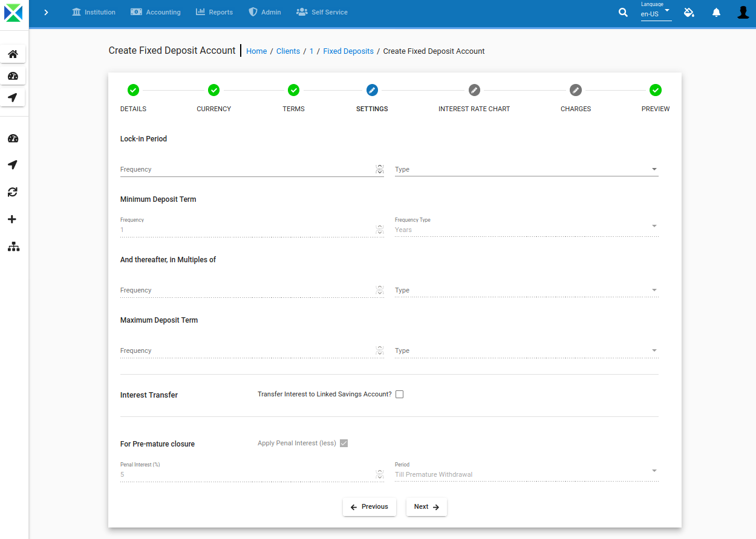Select the INTEREST RATE CHART step label
The height and width of the screenshot is (539, 756).
pyautogui.click(x=474, y=109)
